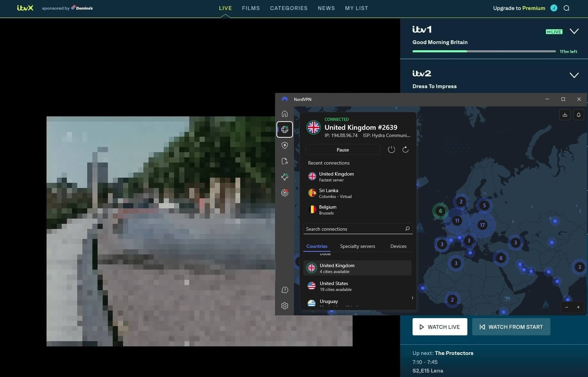This screenshot has height=377, width=588.
Task: Click NordVPN country list scrollbar
Action: (412, 298)
